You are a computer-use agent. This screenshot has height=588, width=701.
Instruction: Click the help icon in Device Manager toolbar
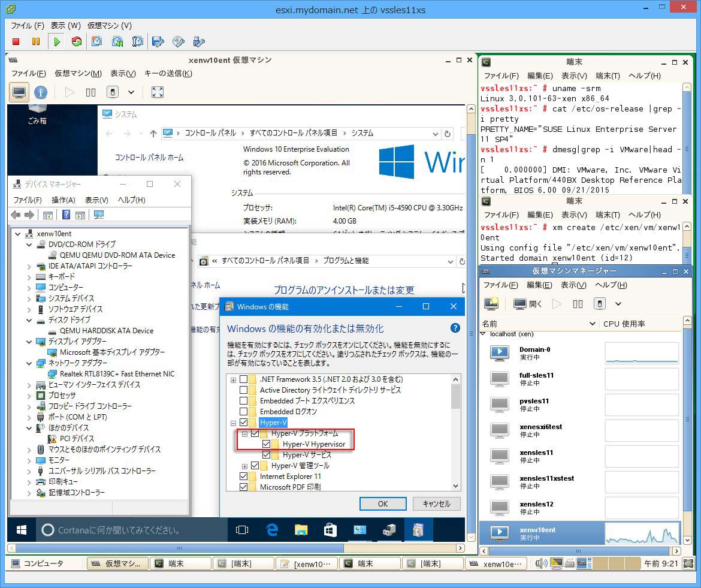[x=66, y=215]
